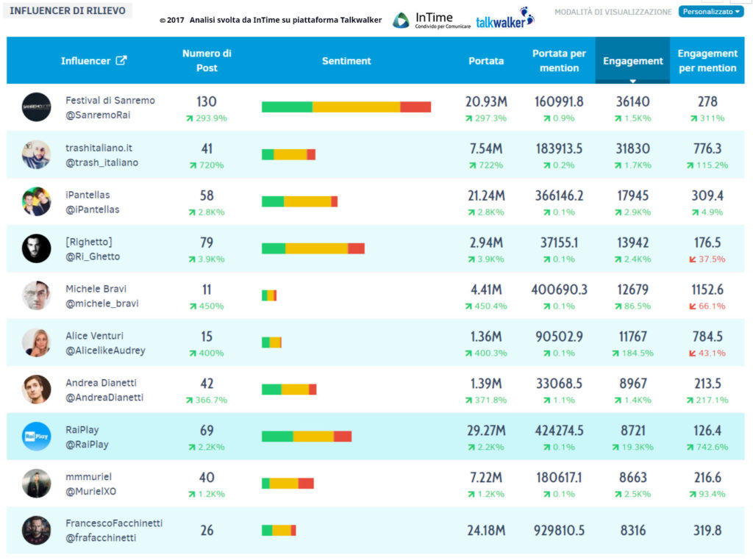Click the 29.27M portata value

pyautogui.click(x=486, y=431)
